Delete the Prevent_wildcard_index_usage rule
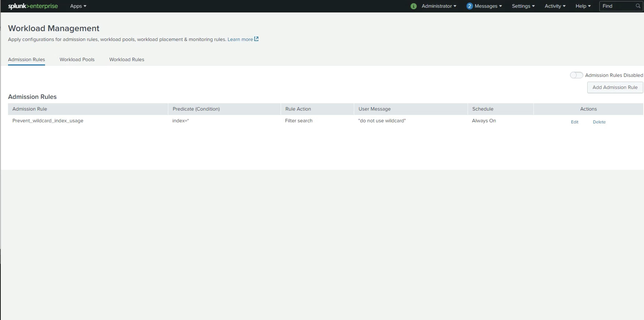The image size is (644, 320). (599, 122)
